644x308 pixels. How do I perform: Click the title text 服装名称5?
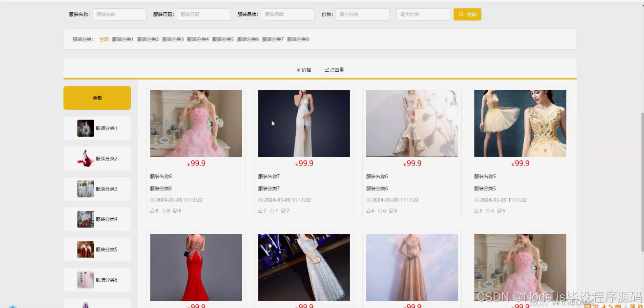[x=485, y=177]
